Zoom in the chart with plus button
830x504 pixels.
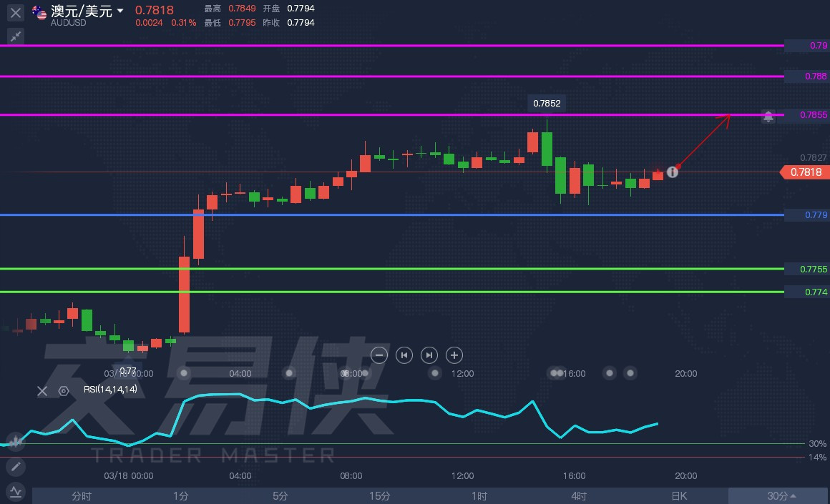[x=454, y=355]
